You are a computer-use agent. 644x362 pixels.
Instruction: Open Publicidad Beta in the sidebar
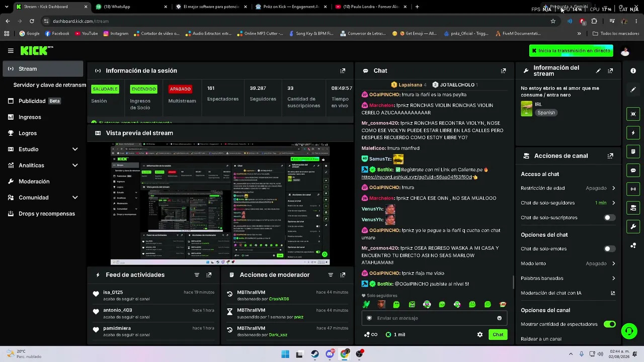click(43, 101)
